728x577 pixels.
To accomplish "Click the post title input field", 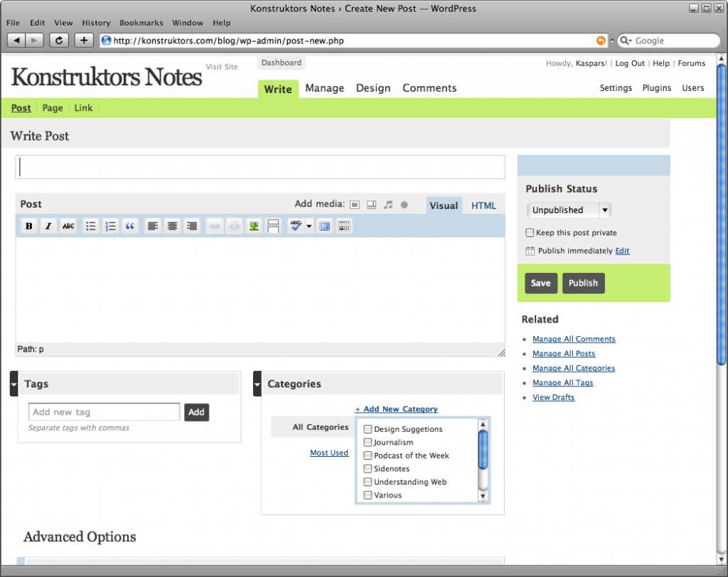I will (x=260, y=167).
